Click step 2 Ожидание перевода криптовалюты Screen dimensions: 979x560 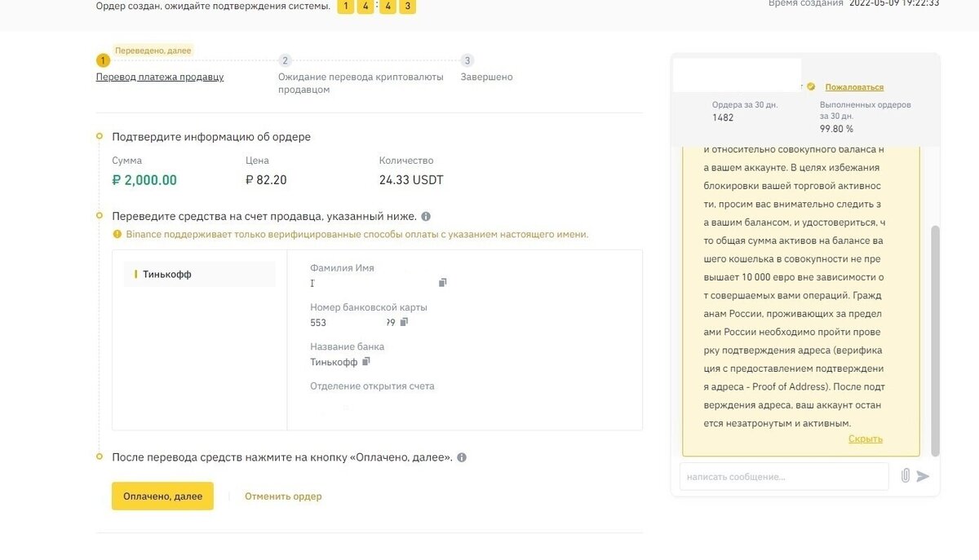click(361, 77)
